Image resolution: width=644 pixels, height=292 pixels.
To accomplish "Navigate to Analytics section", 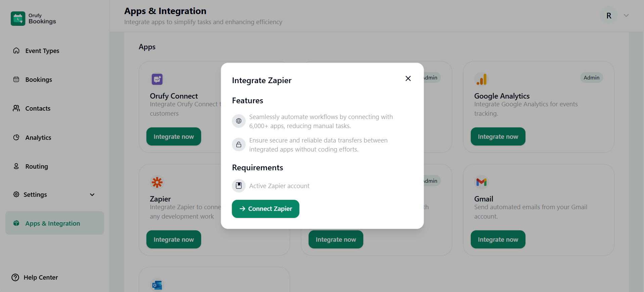I will [38, 138].
